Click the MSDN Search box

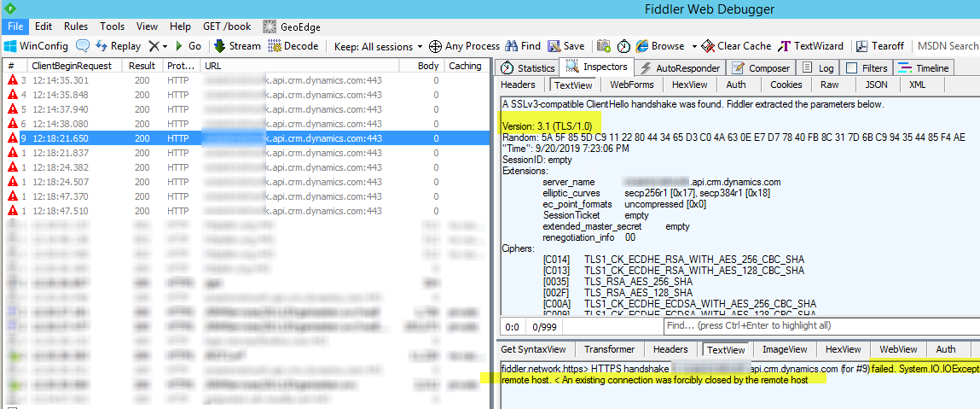click(x=947, y=46)
